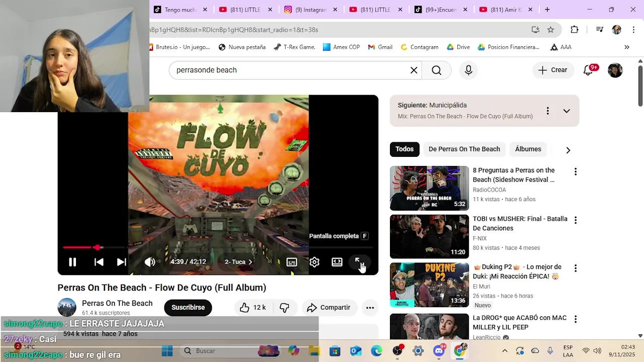Expand the '2- Tuca' chapter list
This screenshot has height=362, width=644.
tap(238, 262)
